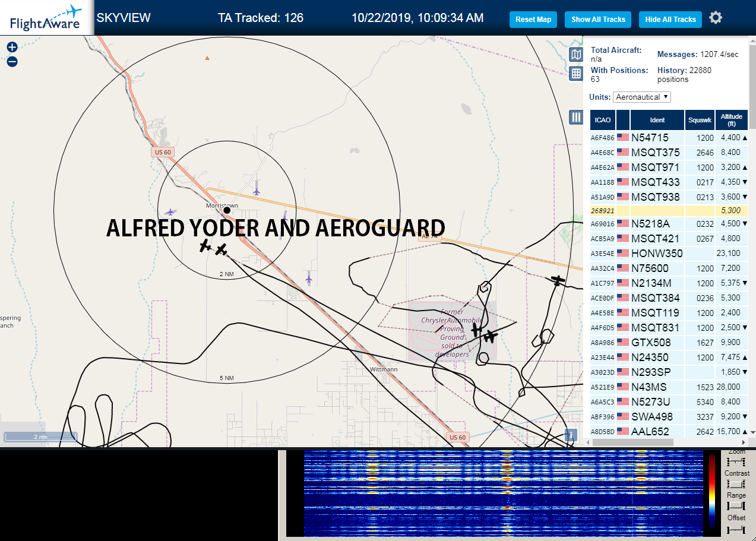
Task: Select purple aircraft icon west of Morristown
Action: [x=170, y=212]
